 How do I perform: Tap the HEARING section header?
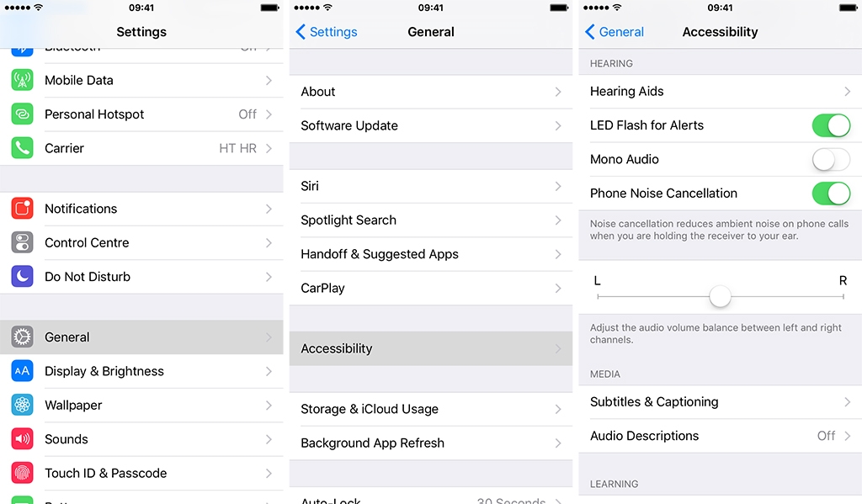tap(611, 64)
